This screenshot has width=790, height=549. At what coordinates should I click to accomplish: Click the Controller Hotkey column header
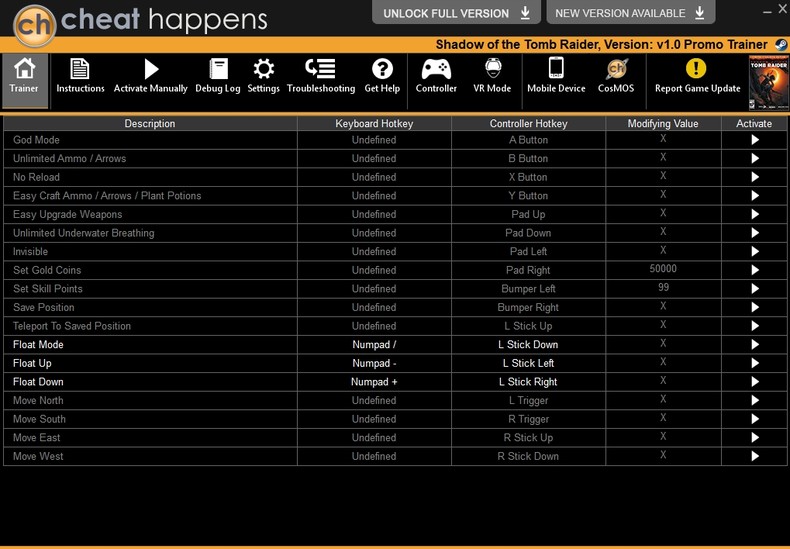529,124
